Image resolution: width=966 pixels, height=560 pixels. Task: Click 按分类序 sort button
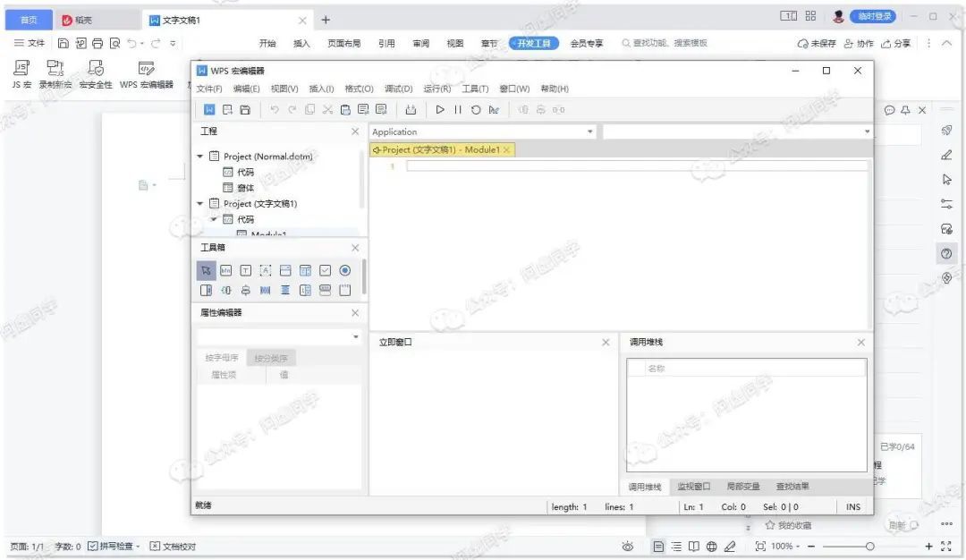point(271,358)
